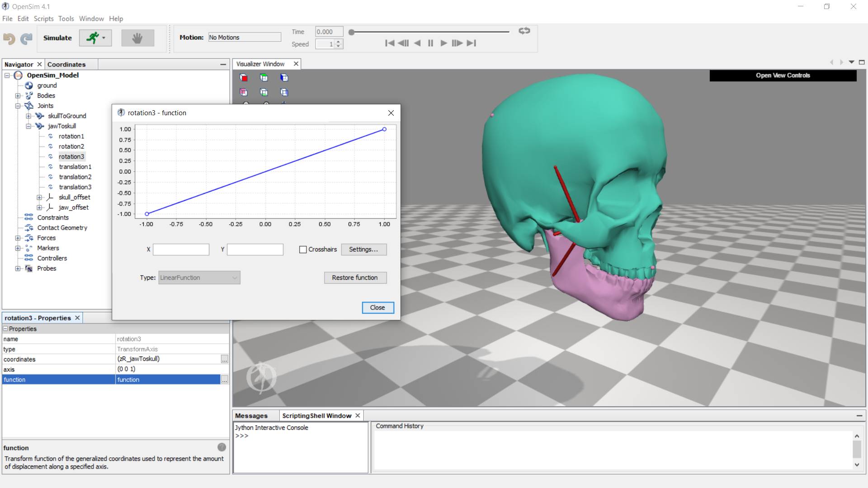Open the coordinates property editor ellipsis
Viewport: 868px width, 488px height.
click(224, 359)
